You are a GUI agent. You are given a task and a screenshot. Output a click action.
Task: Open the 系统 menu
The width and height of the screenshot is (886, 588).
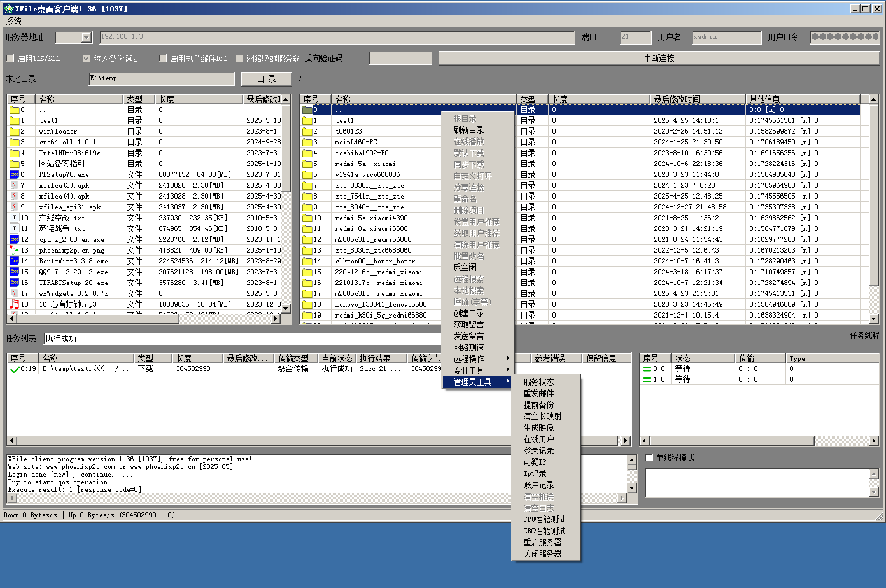pyautogui.click(x=14, y=21)
